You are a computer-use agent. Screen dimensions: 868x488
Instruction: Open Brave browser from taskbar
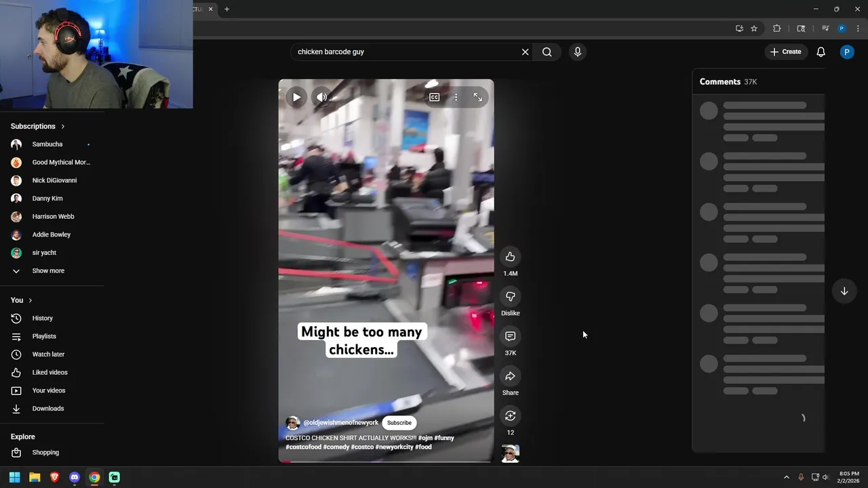(x=54, y=477)
